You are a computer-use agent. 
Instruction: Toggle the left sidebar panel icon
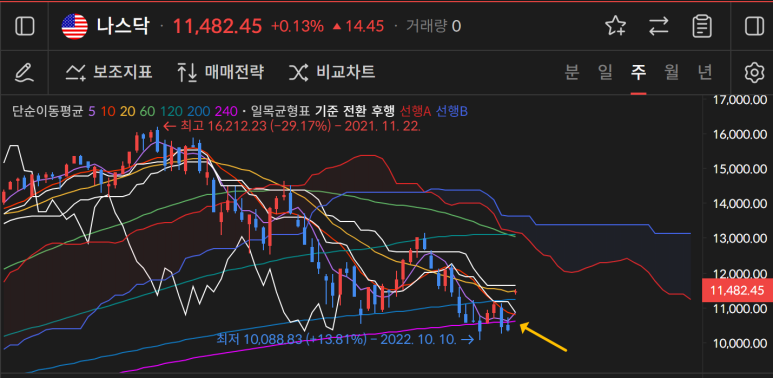tap(25, 26)
